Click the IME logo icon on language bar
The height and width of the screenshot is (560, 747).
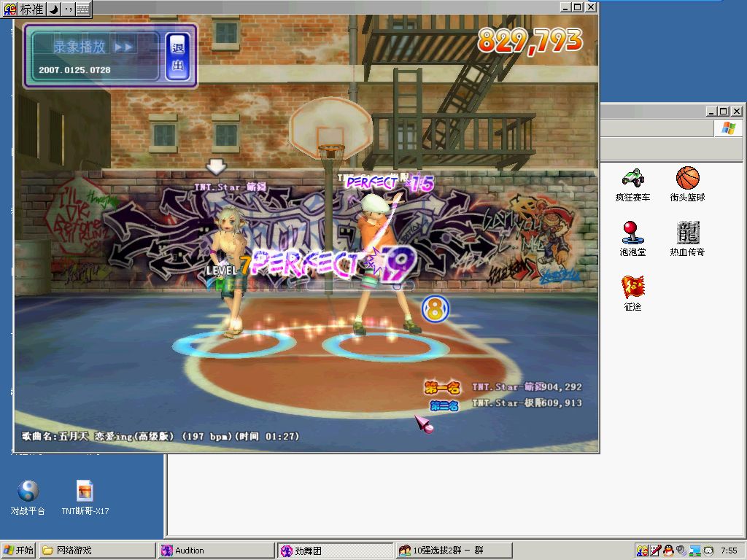[9, 9]
